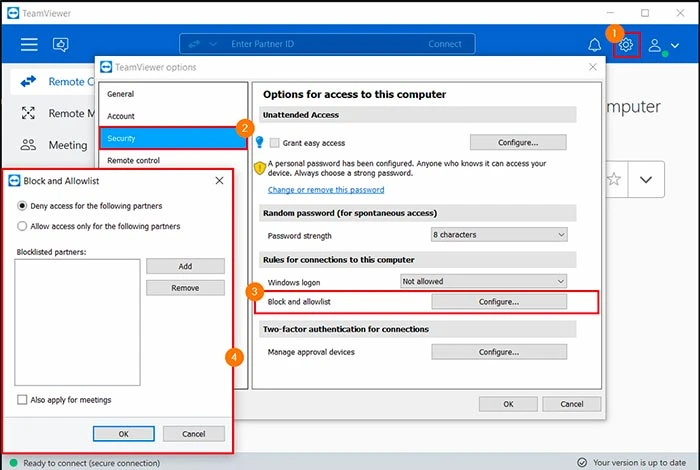Select Deny access for the following partners
This screenshot has width=700, height=470.
pyautogui.click(x=22, y=206)
